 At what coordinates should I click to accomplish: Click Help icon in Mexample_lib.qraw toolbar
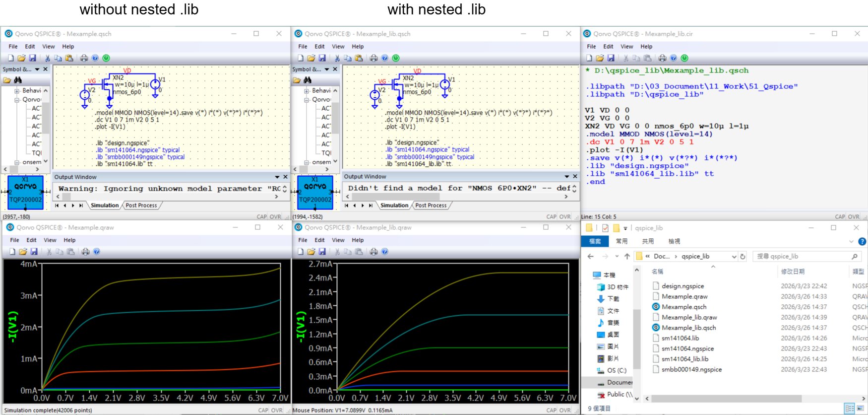point(384,252)
